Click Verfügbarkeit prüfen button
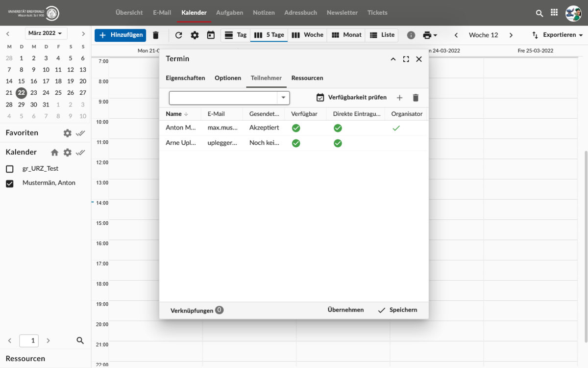 pyautogui.click(x=351, y=98)
